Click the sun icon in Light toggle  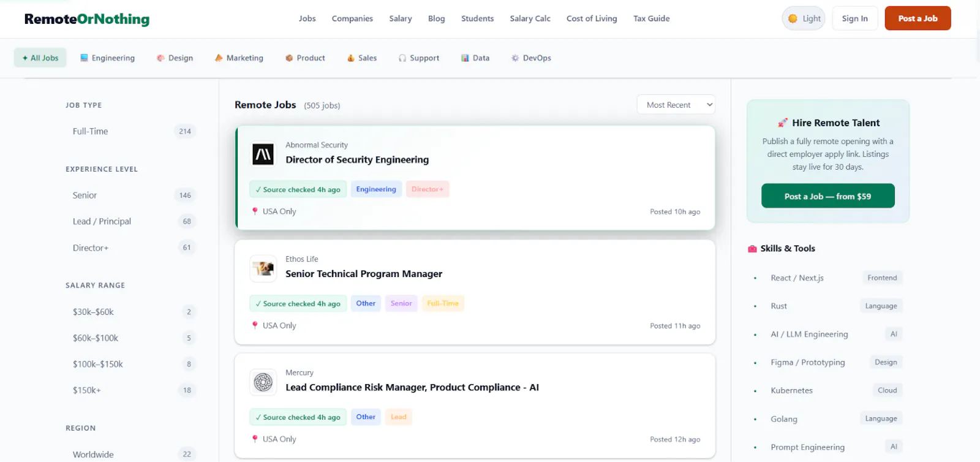click(x=793, y=18)
